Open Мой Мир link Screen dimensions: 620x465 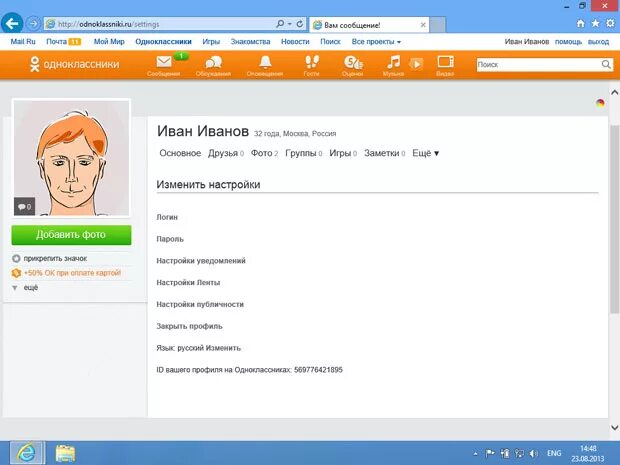pos(109,42)
